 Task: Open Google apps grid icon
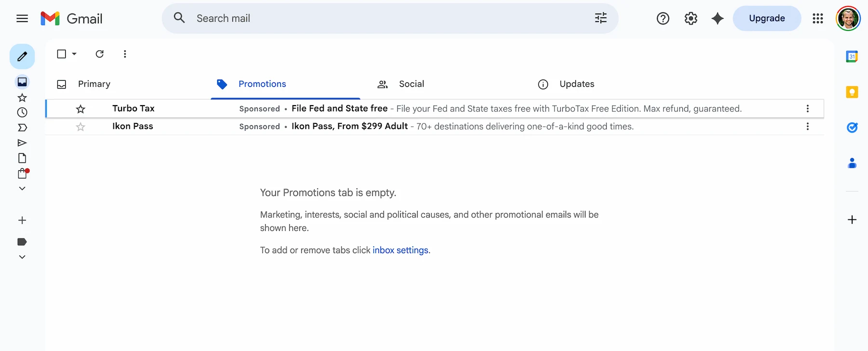point(818,18)
